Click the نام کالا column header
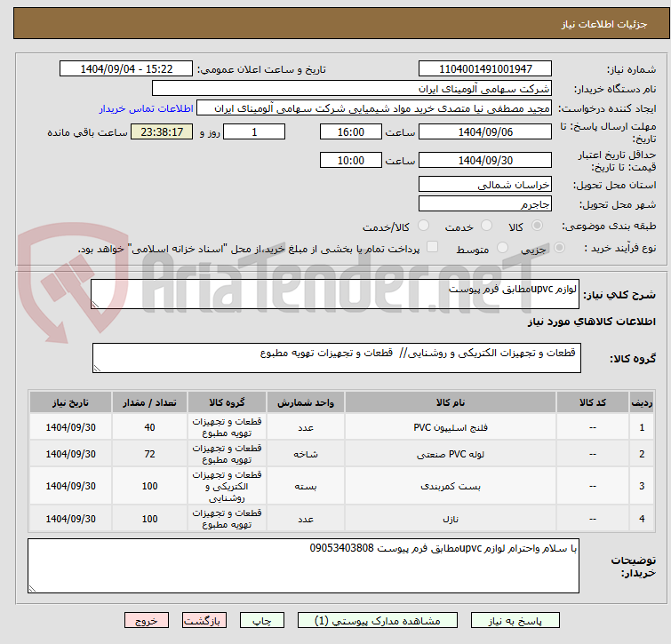Viewport: 671px width, 644px height. 451,402
